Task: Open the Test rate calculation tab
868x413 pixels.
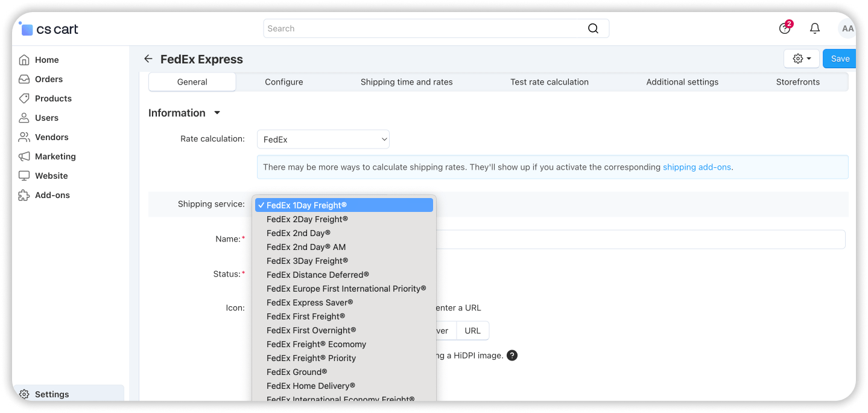Action: point(549,82)
